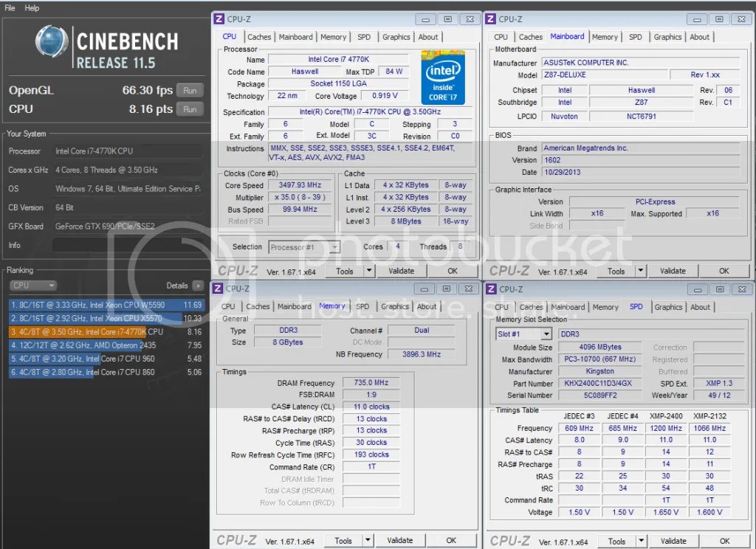Click Tools button in CPU tab window

[344, 271]
